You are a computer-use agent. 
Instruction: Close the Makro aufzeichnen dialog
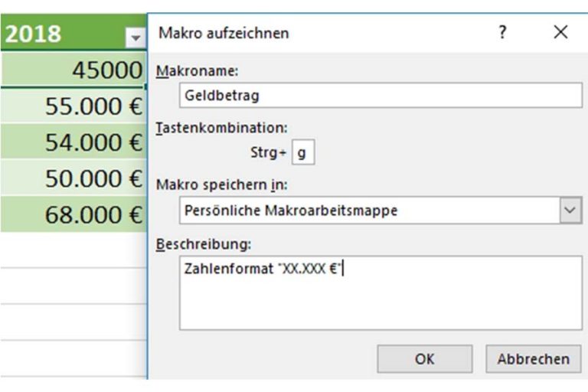[560, 32]
